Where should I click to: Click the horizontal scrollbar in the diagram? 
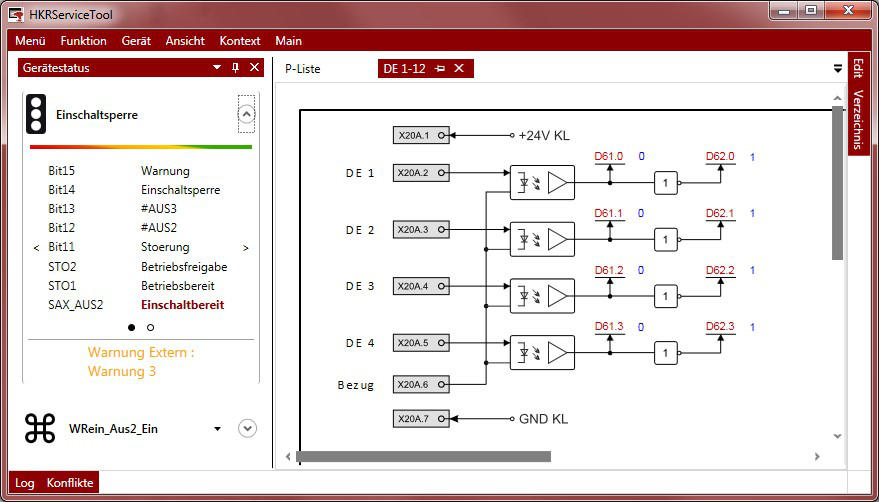click(x=423, y=457)
